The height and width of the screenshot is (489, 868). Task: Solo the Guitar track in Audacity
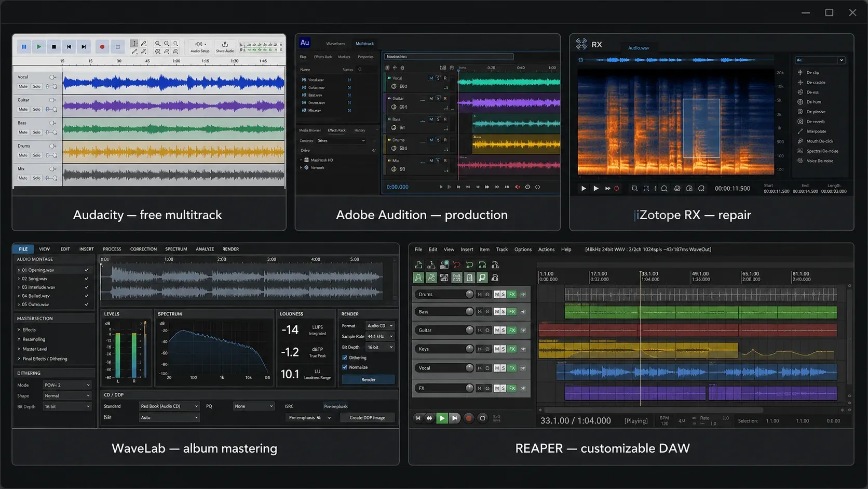(x=36, y=109)
